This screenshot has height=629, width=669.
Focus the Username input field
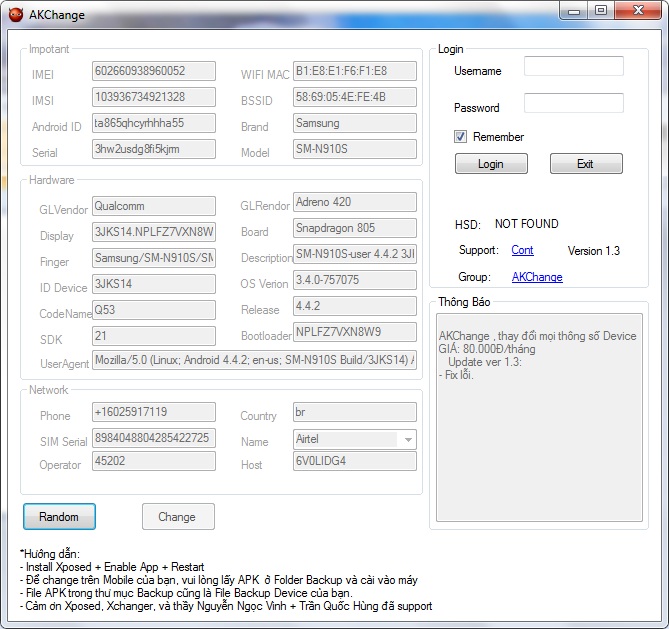point(573,67)
